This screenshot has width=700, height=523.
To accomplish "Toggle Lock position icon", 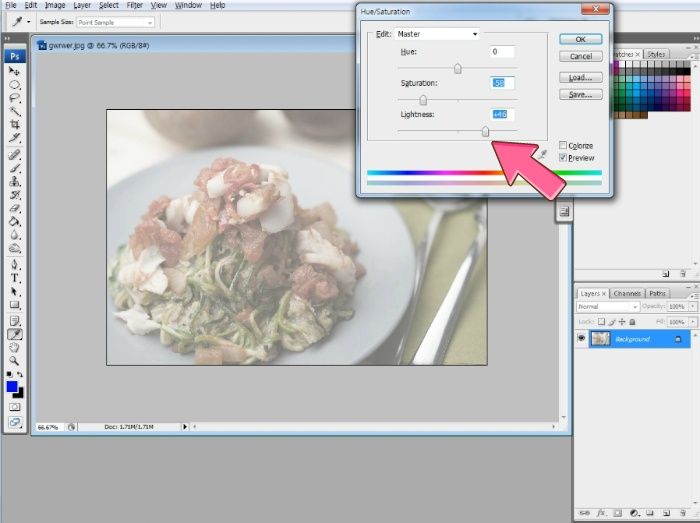I will pyautogui.click(x=622, y=322).
